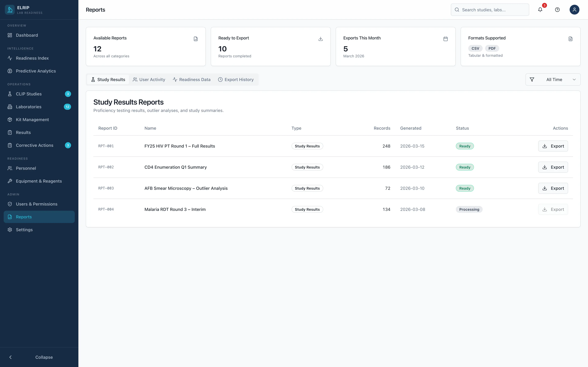This screenshot has width=588, height=367.
Task: Export the FY25 HIV PT Round 1 report
Action: tap(553, 146)
